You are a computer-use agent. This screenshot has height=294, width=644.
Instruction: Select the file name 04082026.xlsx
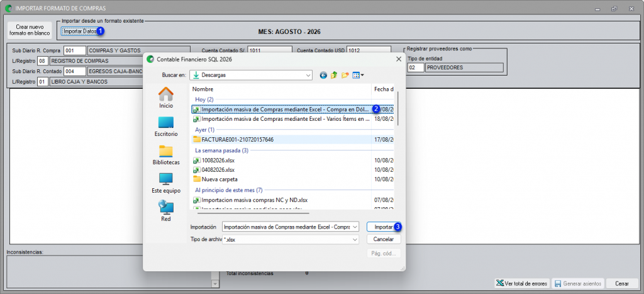tap(218, 170)
